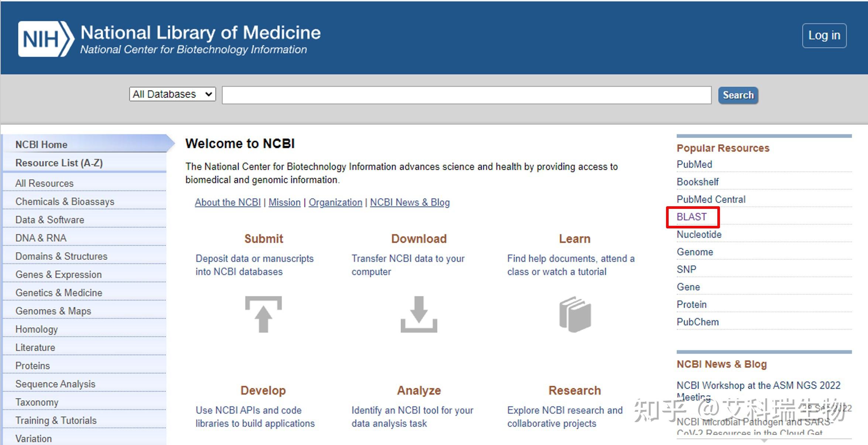Open Resource List (A-Z) sidebar item
This screenshot has height=445, width=868.
(x=59, y=163)
